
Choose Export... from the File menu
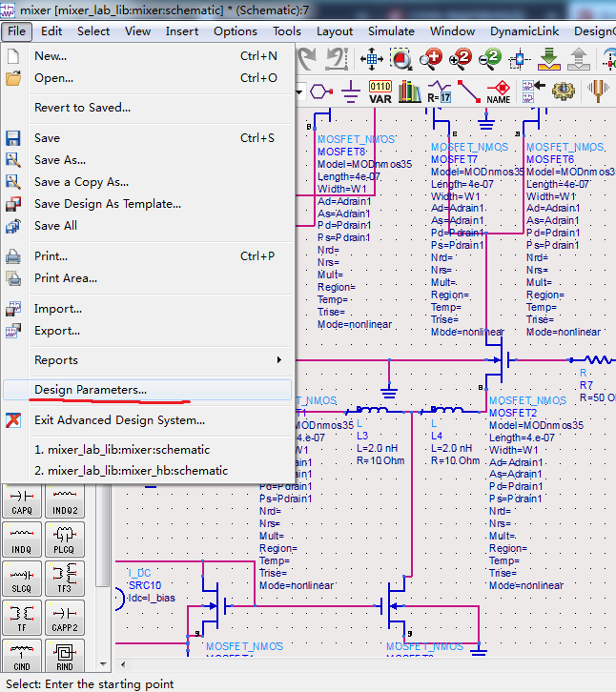(147, 331)
